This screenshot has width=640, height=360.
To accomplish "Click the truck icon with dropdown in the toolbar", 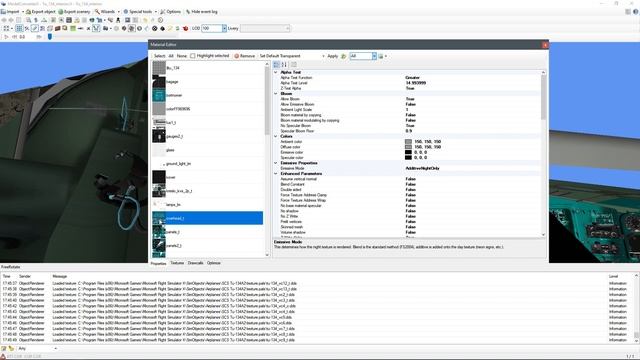I will tap(107, 29).
